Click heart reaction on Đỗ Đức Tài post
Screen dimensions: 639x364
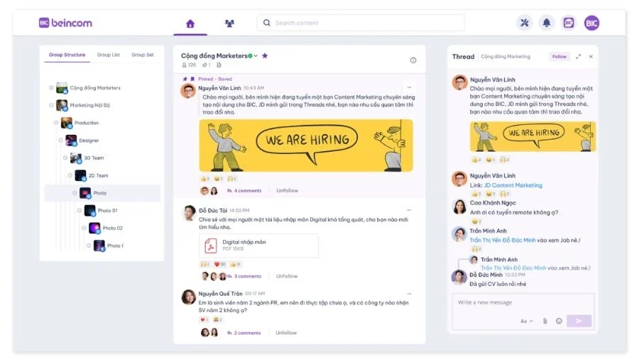pyautogui.click(x=220, y=264)
